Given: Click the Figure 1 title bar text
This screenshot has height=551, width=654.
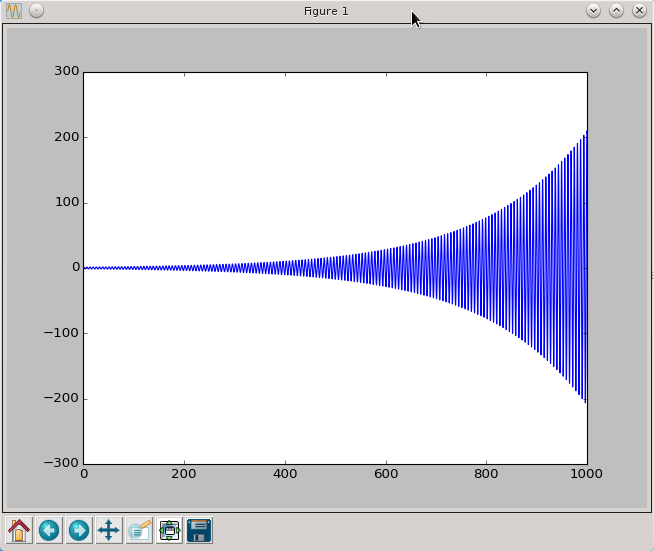Looking at the screenshot, I should [326, 11].
